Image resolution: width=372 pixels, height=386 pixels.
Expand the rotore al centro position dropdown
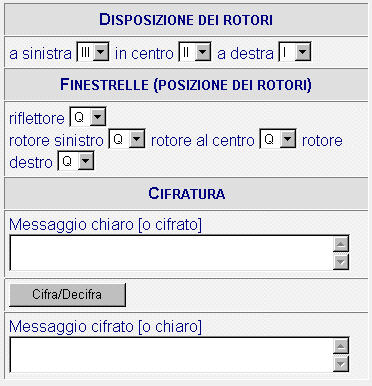point(288,139)
